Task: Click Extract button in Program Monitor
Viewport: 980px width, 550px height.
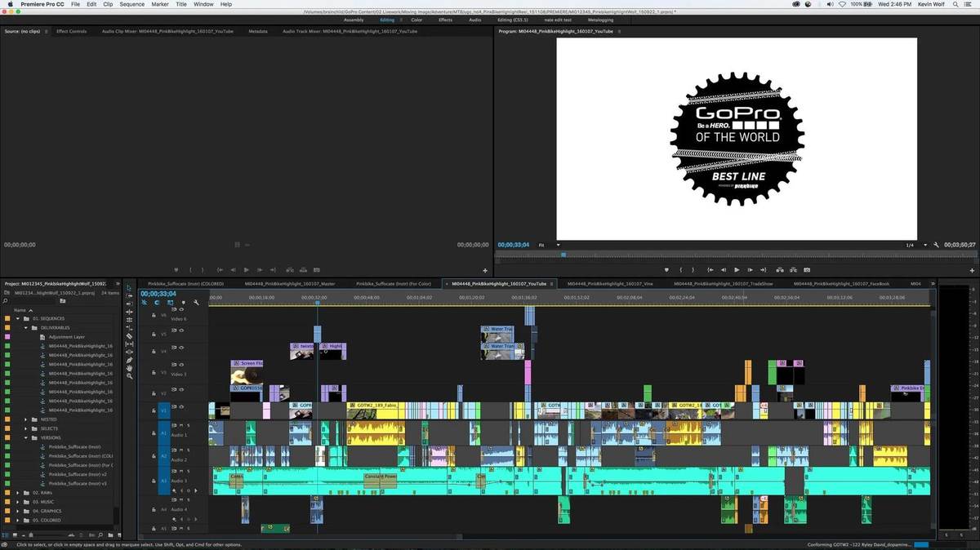Action: click(794, 270)
